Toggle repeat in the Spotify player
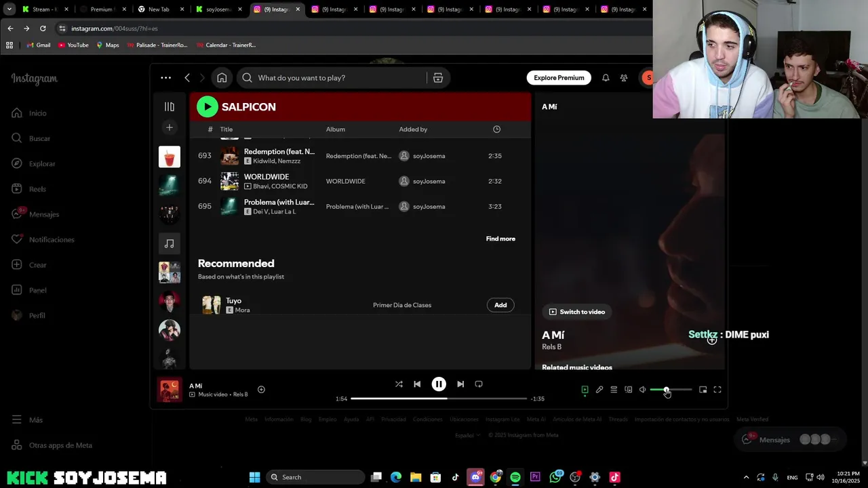868x488 pixels. coord(479,384)
